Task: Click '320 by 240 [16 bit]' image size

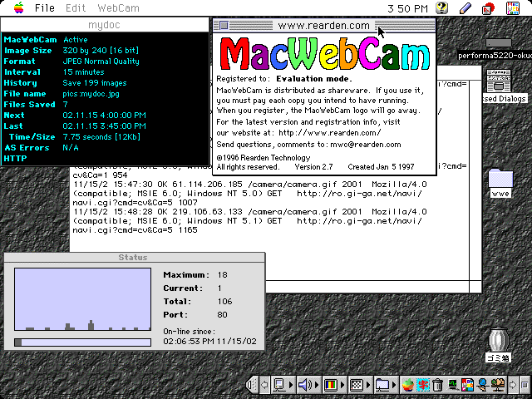Action: point(101,51)
